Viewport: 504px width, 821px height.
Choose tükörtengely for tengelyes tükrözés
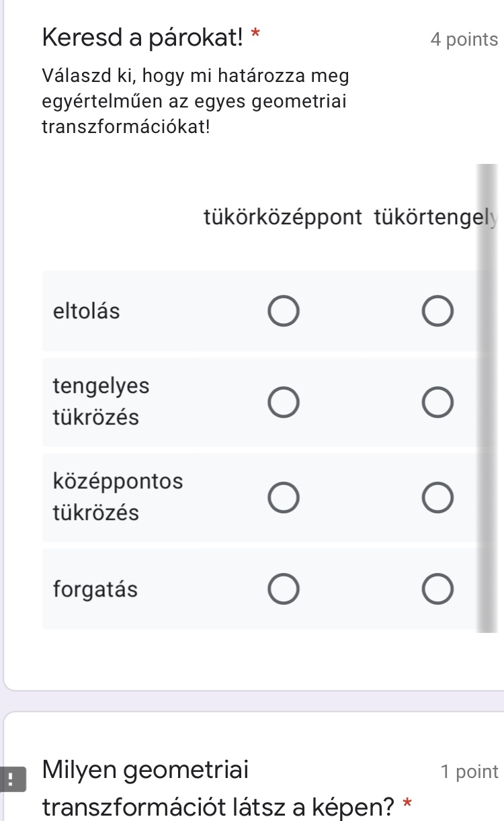438,402
